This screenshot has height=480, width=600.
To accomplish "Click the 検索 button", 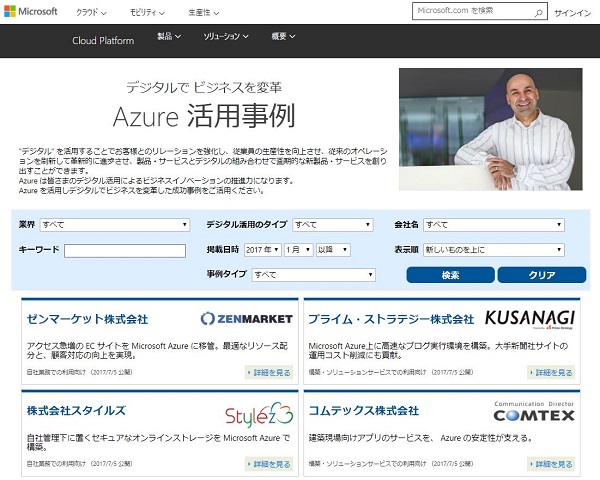I will [450, 275].
